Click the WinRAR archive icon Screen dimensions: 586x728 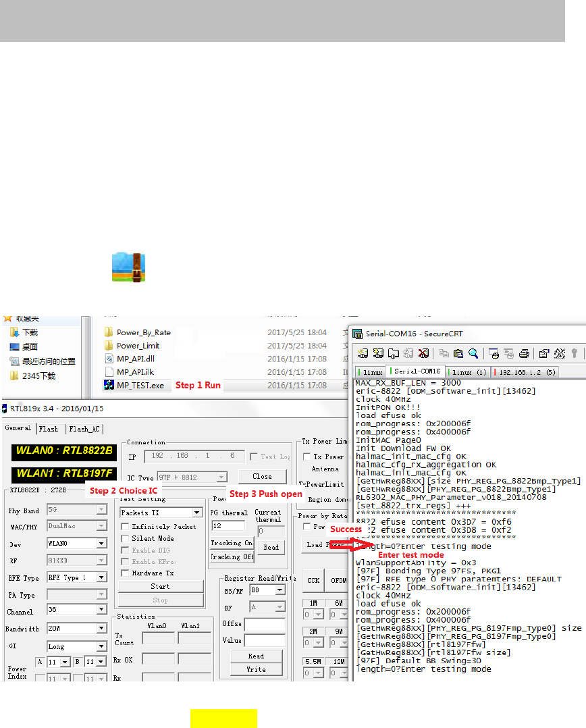tap(128, 267)
